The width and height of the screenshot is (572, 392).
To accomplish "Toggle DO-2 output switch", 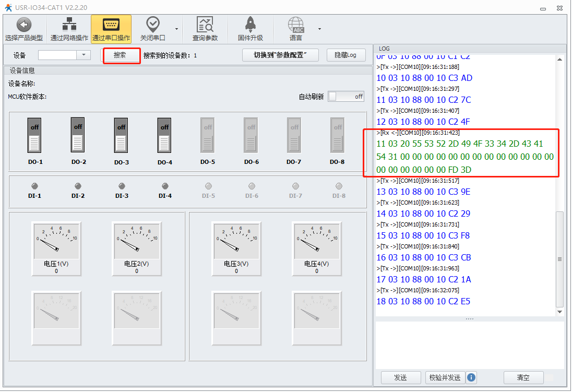I will (x=78, y=135).
